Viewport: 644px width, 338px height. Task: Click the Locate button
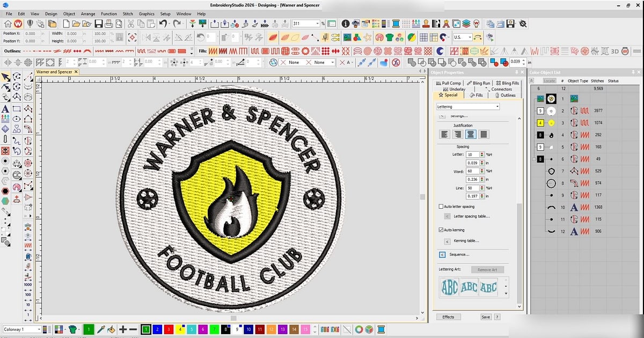[x=549, y=81]
